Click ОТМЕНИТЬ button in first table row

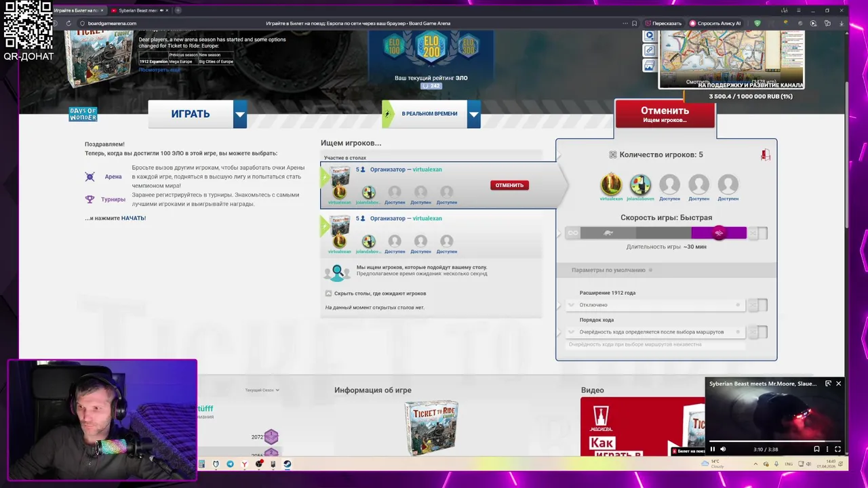click(x=509, y=185)
